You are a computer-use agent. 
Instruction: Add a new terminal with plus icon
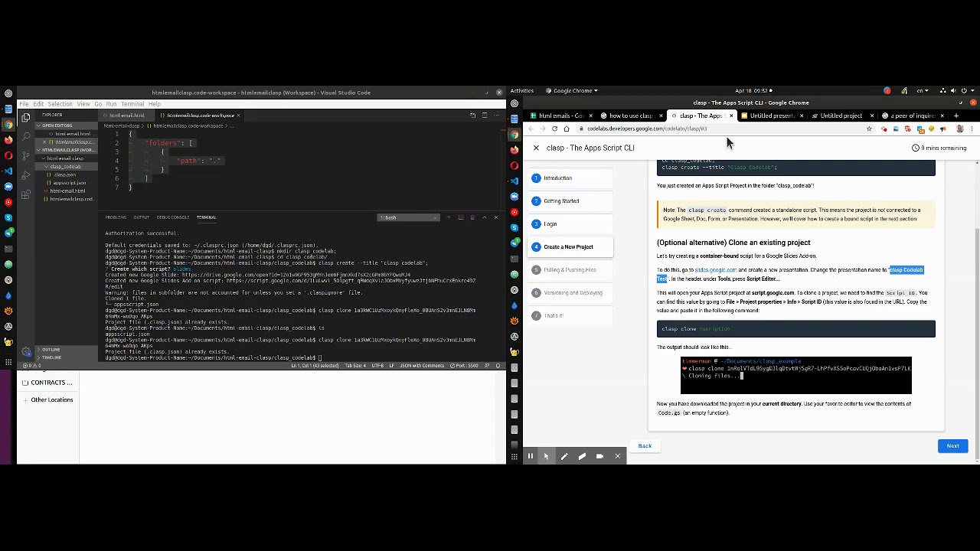pyautogui.click(x=449, y=217)
